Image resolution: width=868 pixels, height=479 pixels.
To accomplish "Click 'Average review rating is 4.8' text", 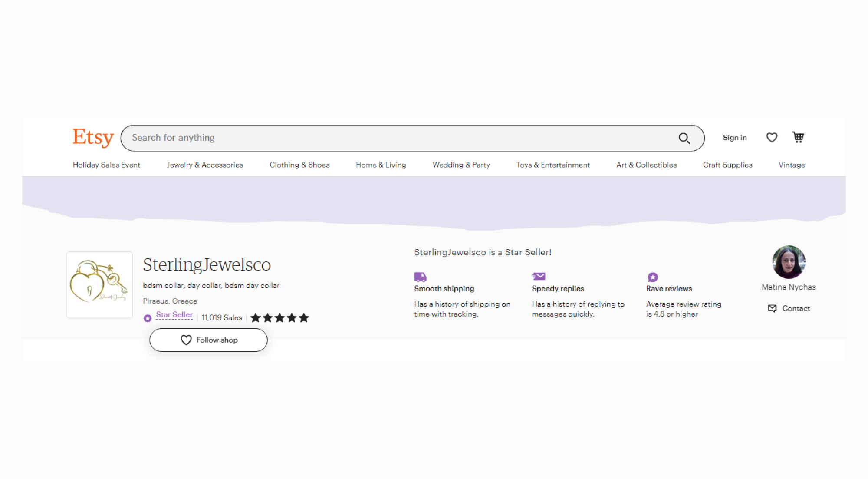I will click(x=684, y=309).
